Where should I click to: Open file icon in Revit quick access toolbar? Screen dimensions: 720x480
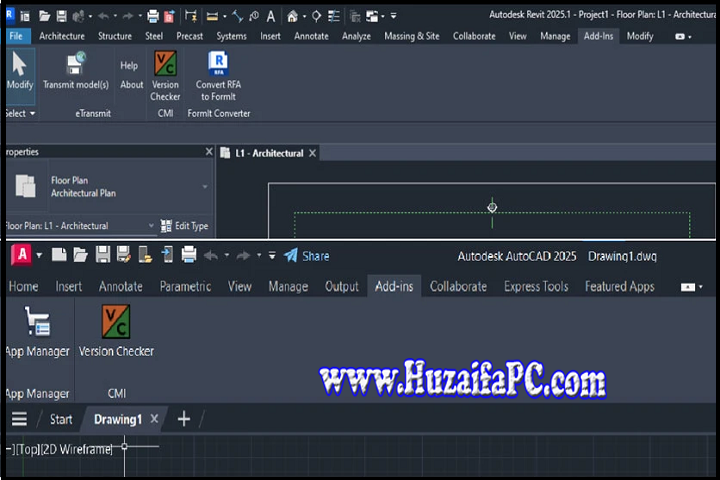click(x=45, y=17)
